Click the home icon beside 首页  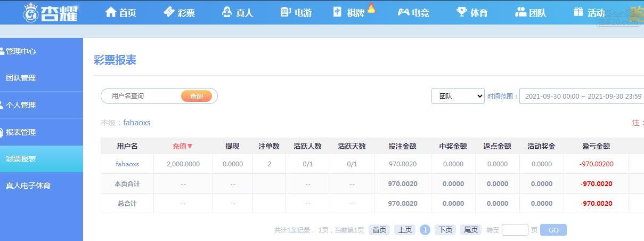pos(111,12)
